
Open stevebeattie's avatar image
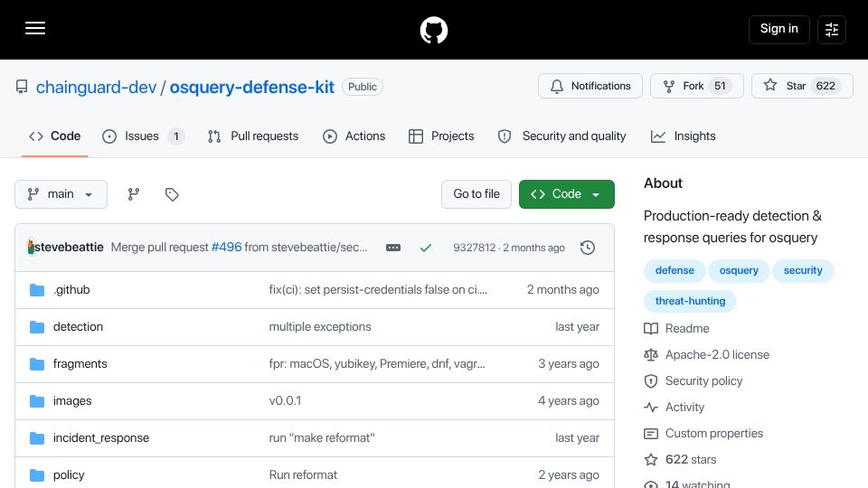point(31,248)
